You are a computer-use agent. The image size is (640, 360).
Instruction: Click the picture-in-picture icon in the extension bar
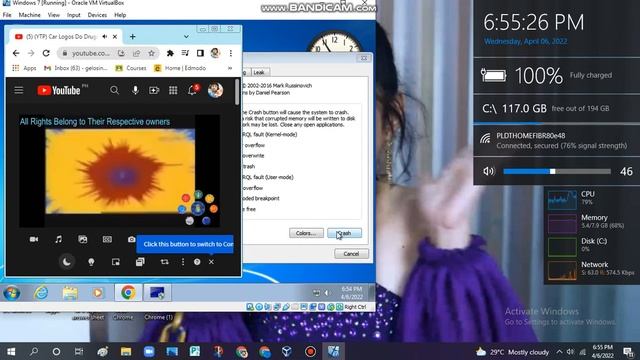pyautogui.click(x=116, y=262)
